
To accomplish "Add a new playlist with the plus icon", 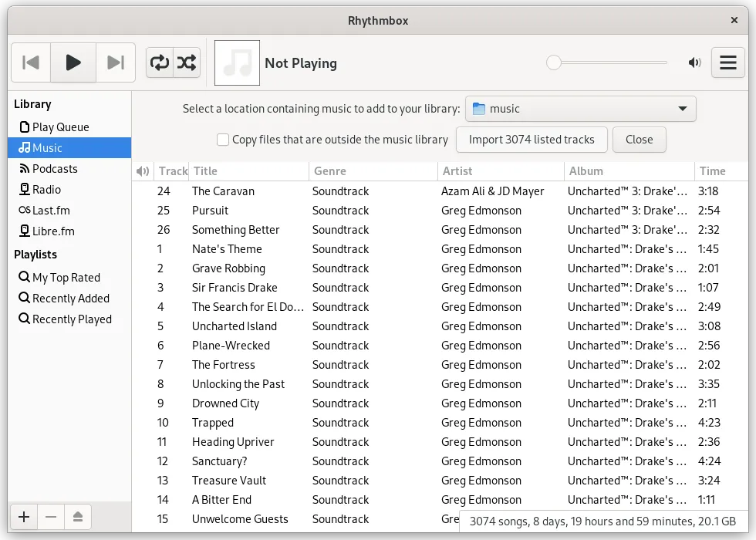I will (x=23, y=517).
